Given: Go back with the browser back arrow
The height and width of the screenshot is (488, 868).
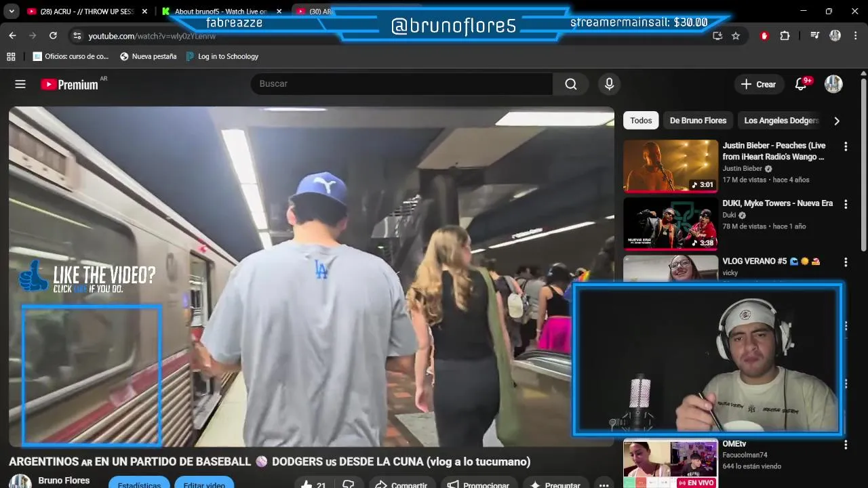Looking at the screenshot, I should (12, 36).
